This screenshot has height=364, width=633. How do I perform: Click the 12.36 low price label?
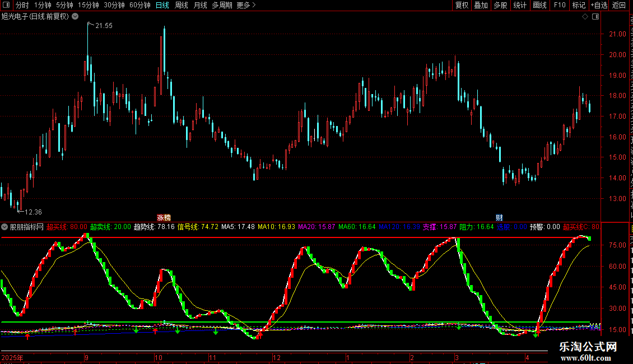(33, 212)
